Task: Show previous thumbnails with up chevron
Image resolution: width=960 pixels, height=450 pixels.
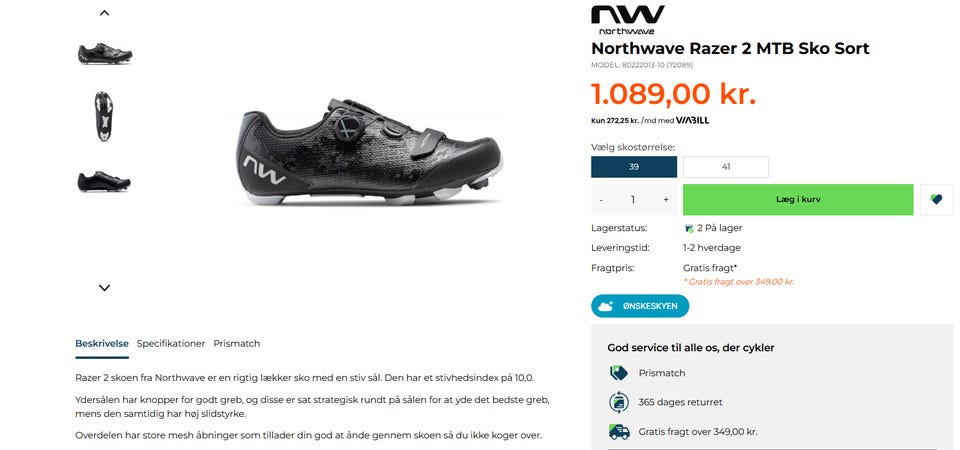Action: [104, 12]
